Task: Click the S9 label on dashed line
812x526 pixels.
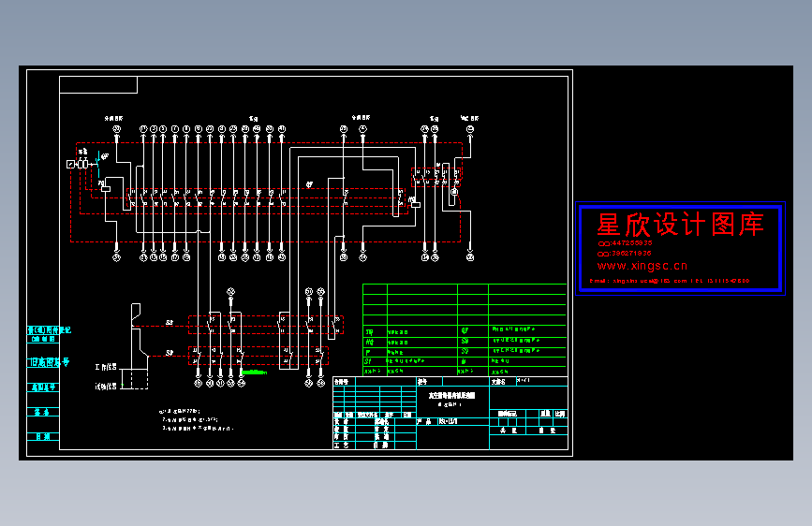Action: point(170,353)
